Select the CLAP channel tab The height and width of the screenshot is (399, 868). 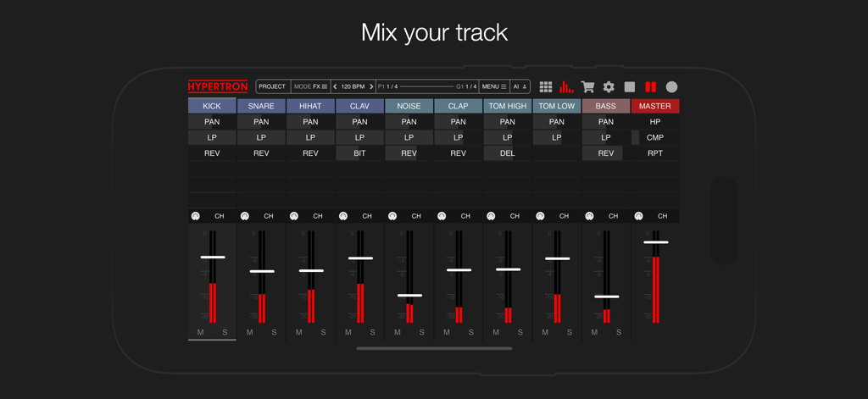click(x=459, y=106)
